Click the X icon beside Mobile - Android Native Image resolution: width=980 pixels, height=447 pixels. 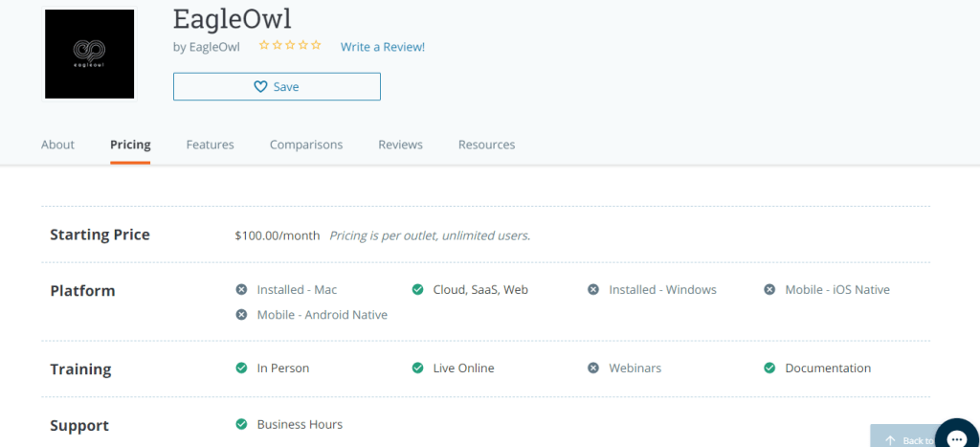(241, 315)
